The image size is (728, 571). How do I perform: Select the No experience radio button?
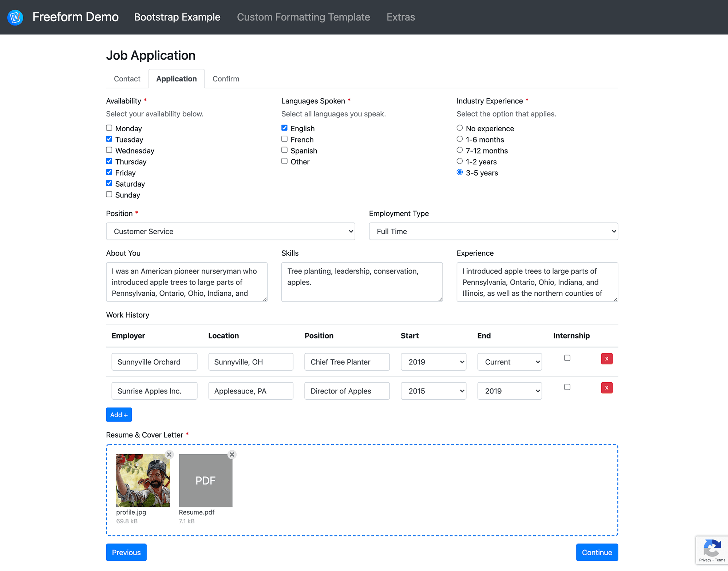pos(459,128)
